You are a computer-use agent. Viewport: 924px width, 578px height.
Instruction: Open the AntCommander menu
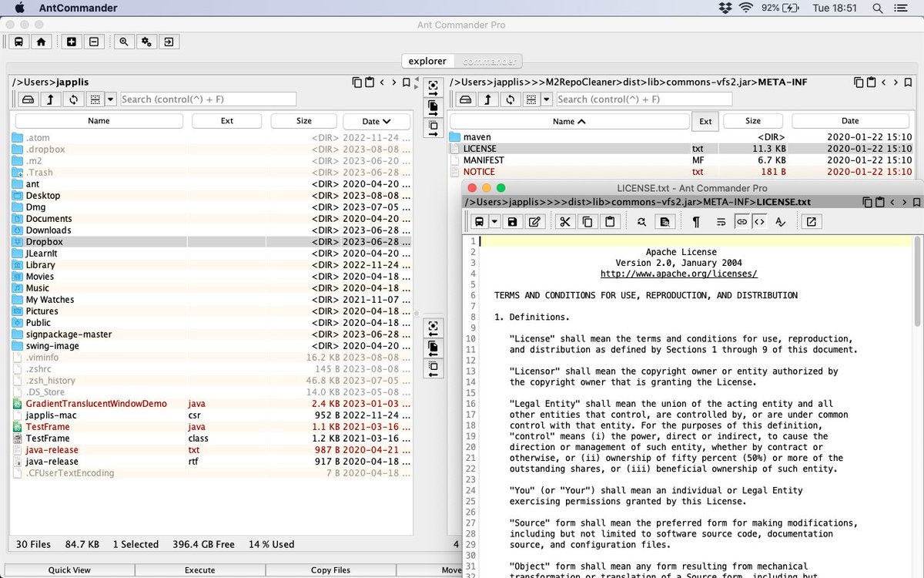78,8
